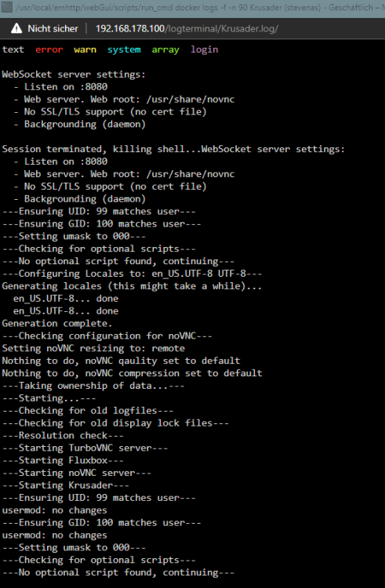Click the warning triangle security icon
The image size is (385, 588).
16,28
